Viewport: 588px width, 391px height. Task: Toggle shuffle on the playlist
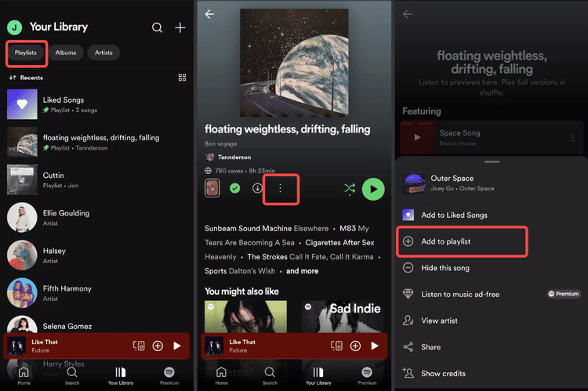click(350, 189)
